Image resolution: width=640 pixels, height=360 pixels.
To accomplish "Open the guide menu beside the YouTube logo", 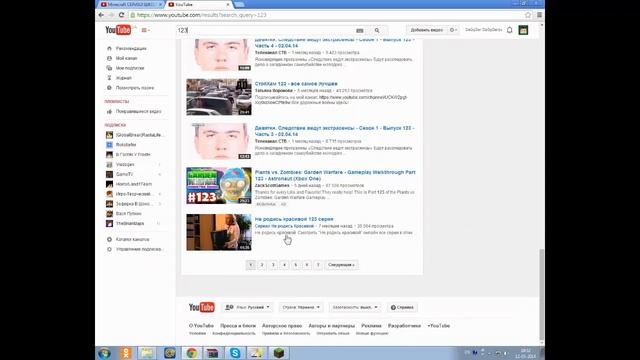I will coord(145,30).
